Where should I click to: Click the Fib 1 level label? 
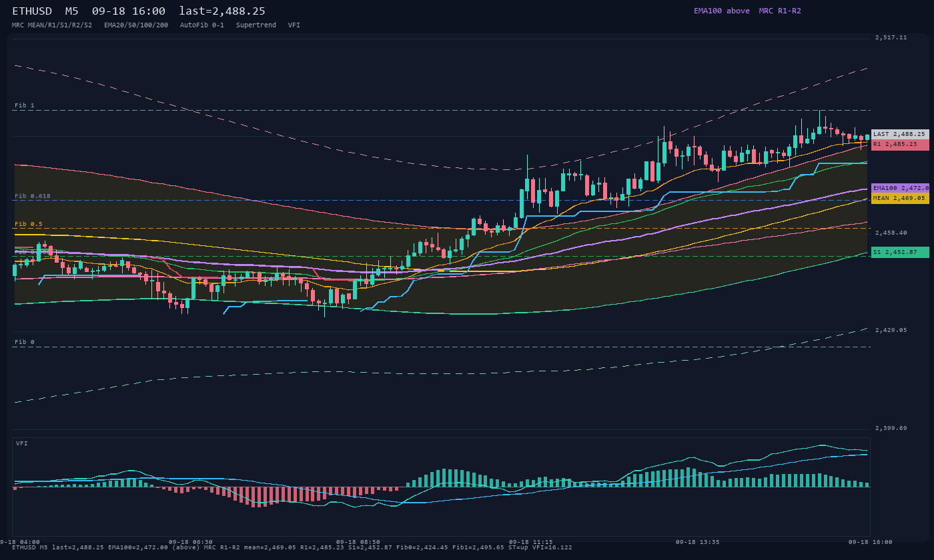coord(25,105)
